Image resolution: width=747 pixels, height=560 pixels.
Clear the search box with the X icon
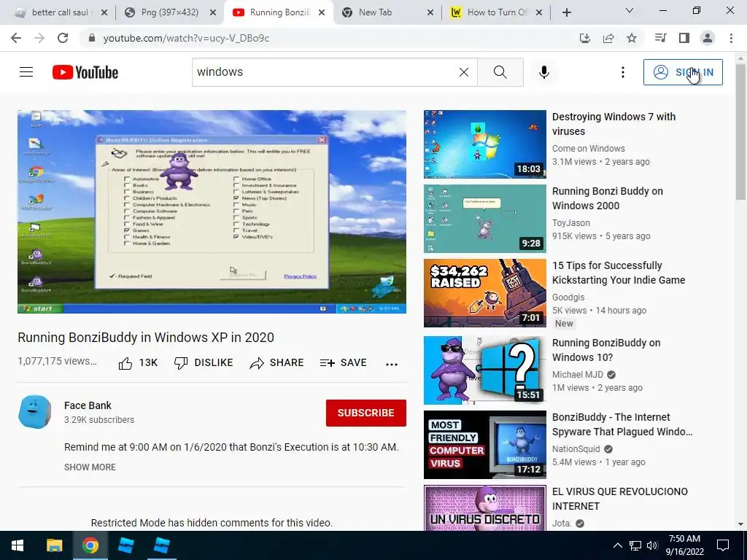[x=463, y=72]
